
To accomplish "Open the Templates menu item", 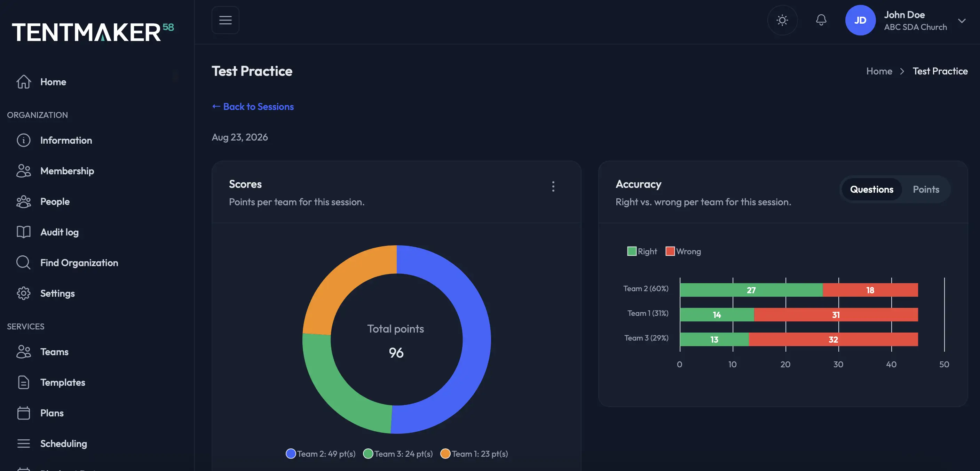I will [63, 382].
